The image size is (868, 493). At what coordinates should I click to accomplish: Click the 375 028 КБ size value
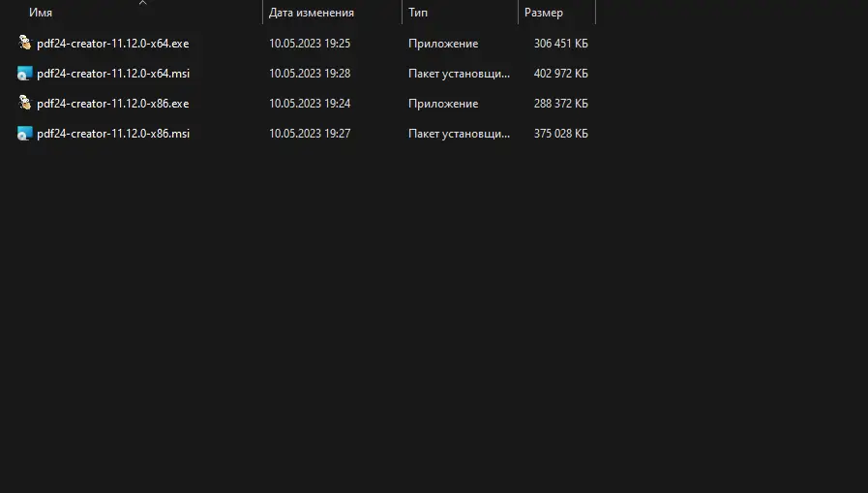(x=560, y=134)
